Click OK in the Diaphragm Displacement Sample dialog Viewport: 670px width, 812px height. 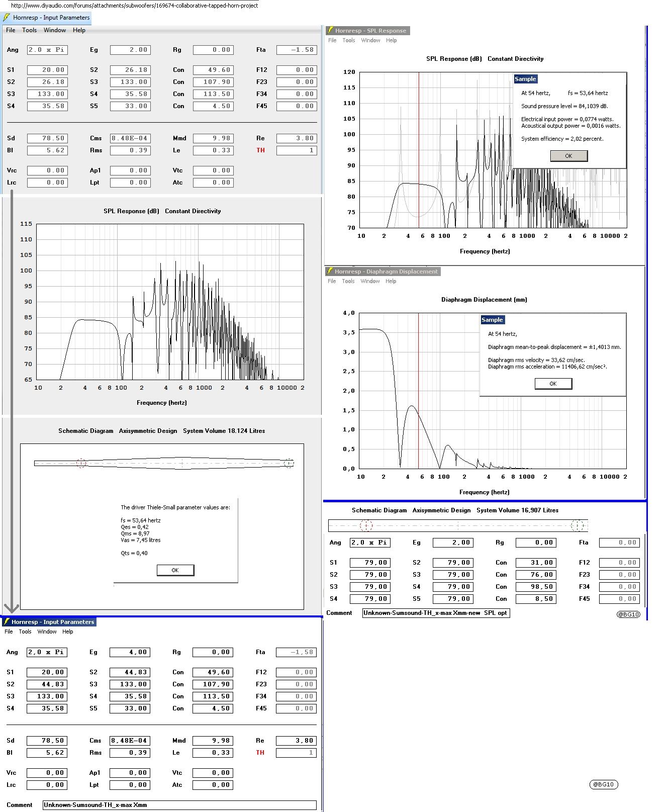(x=553, y=384)
